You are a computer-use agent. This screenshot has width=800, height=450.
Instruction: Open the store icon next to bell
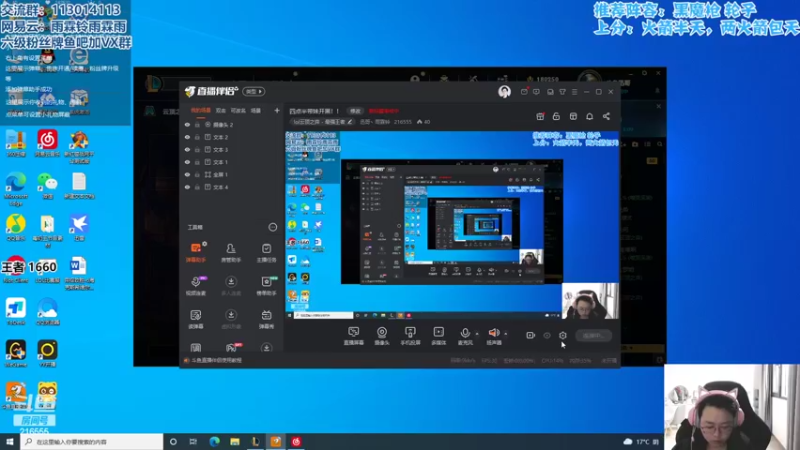[573, 116]
